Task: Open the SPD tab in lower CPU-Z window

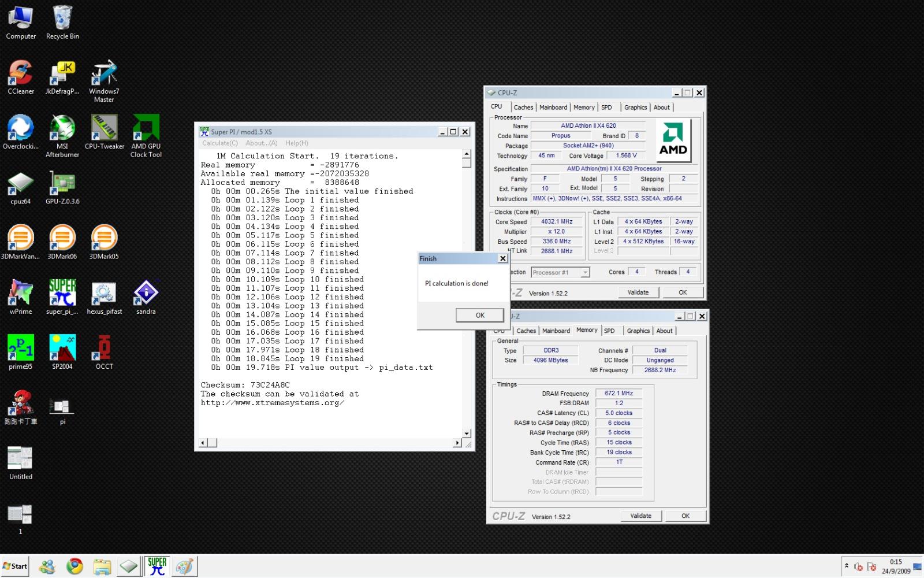Action: pos(609,331)
